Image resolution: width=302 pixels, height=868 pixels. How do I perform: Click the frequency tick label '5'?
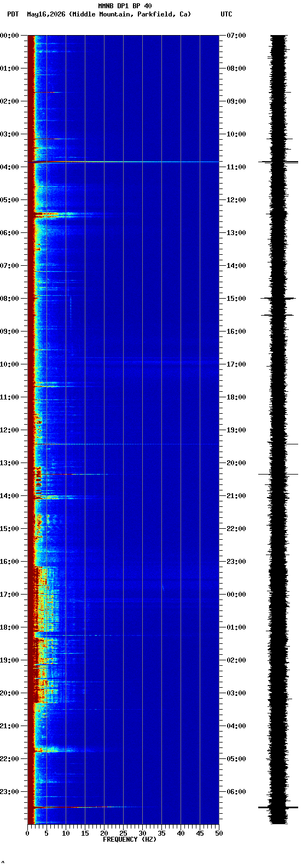(47, 833)
